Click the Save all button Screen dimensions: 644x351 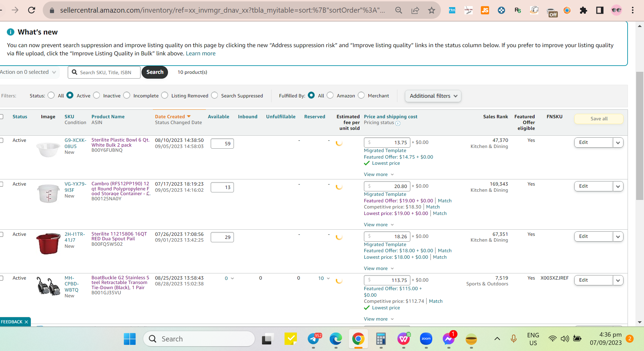pyautogui.click(x=599, y=119)
